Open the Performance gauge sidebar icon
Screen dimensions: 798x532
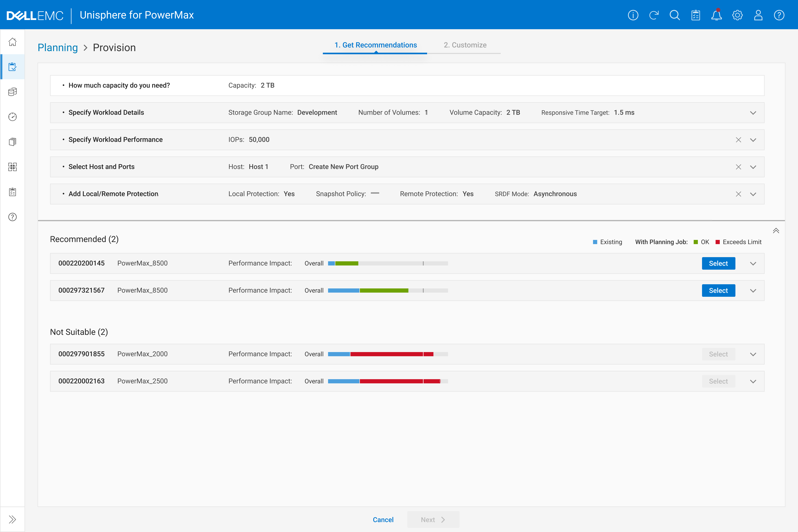(13, 117)
